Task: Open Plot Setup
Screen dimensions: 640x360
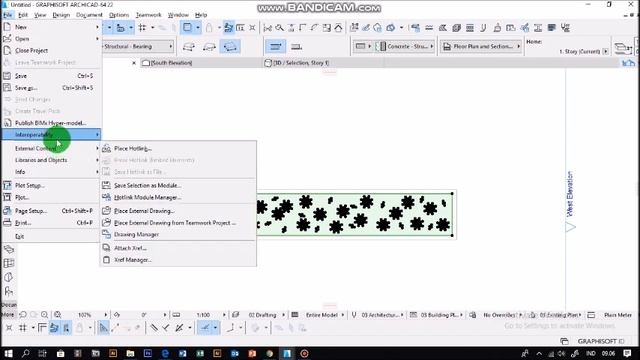Action: click(51, 185)
